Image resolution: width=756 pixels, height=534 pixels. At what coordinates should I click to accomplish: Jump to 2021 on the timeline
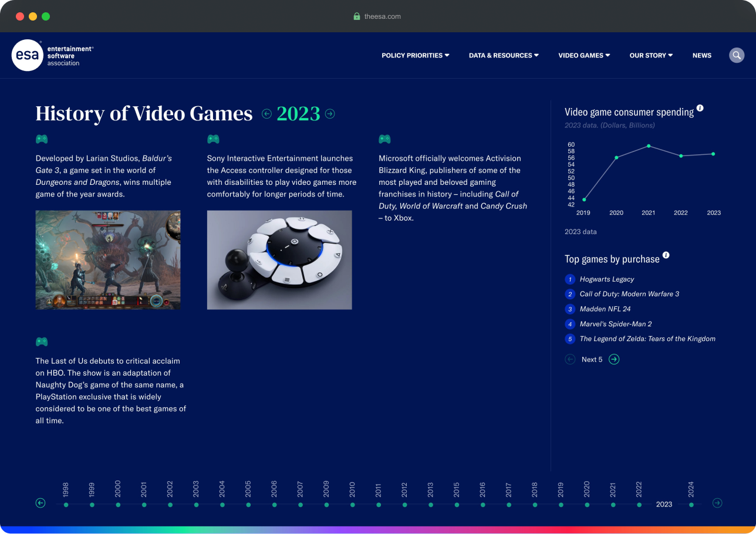[x=613, y=495]
